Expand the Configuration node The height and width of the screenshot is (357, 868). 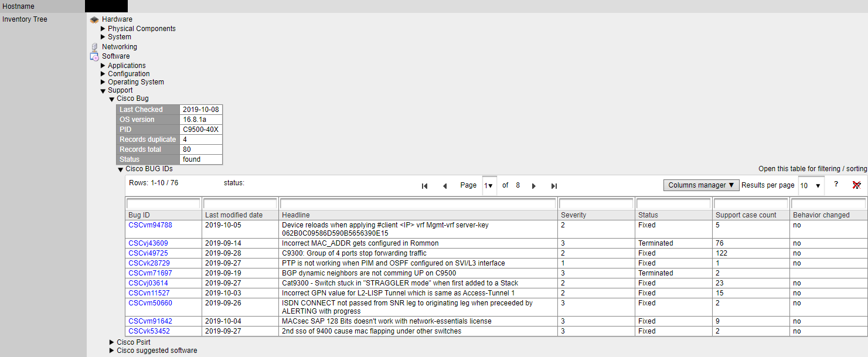(103, 74)
